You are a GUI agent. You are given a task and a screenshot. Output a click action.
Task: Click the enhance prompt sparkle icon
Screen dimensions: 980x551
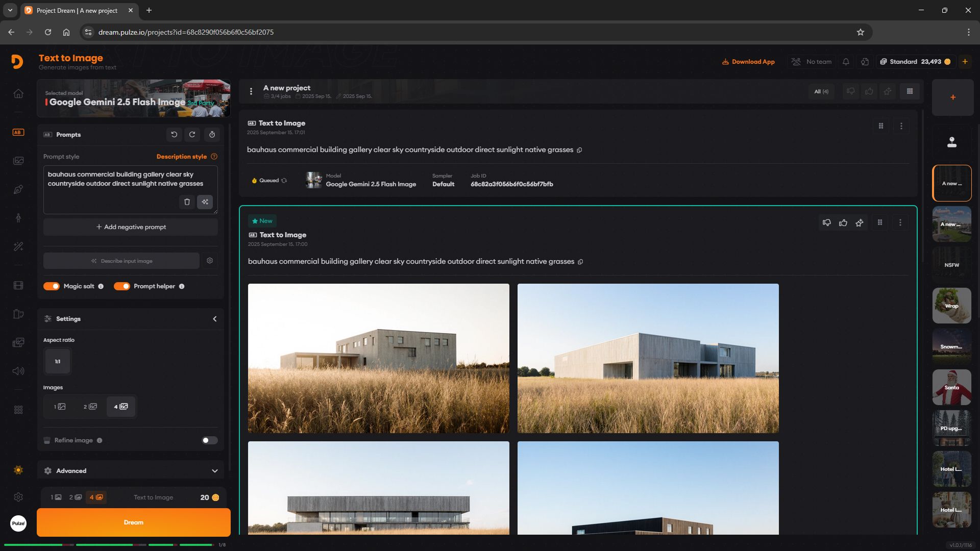click(x=205, y=202)
